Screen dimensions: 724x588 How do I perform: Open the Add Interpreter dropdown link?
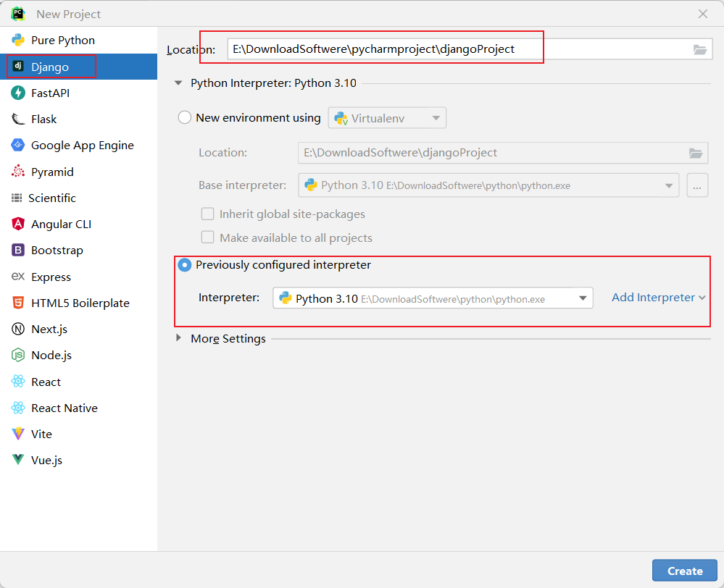(x=659, y=297)
